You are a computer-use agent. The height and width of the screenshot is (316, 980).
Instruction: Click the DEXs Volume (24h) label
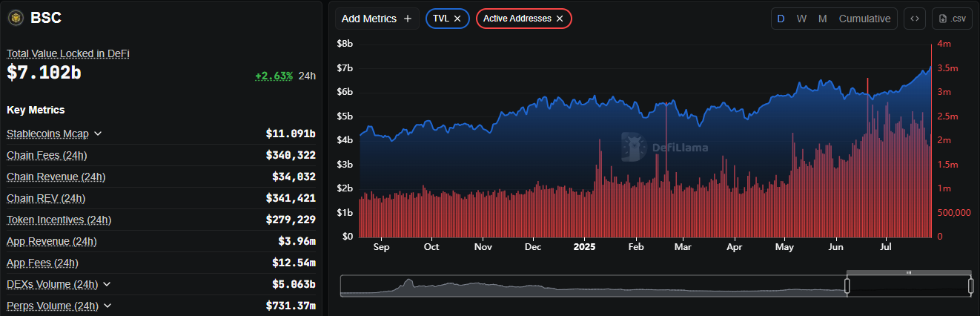tap(52, 284)
